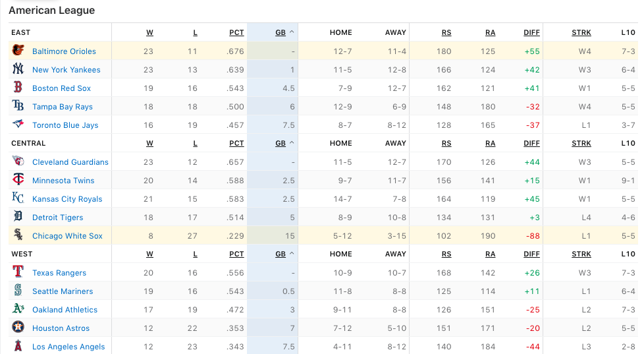The width and height of the screenshot is (644, 354).
Task: Open the Minnesota Twins link
Action: (63, 181)
